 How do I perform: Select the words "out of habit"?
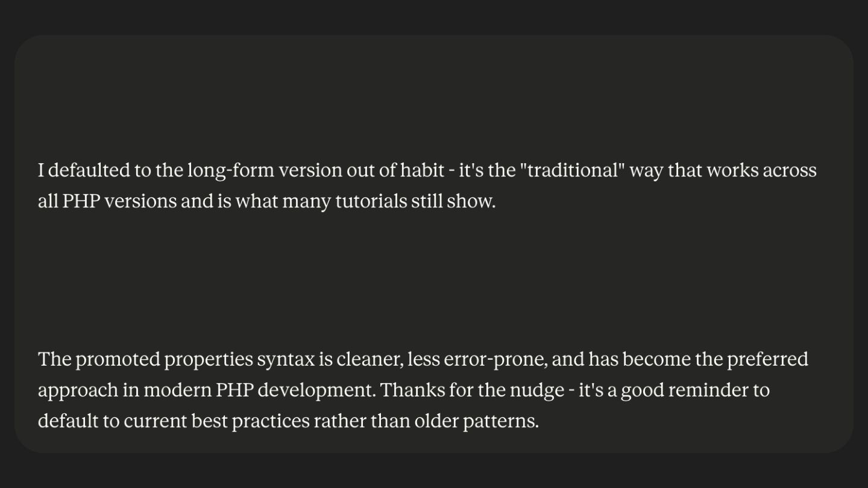tap(395, 170)
